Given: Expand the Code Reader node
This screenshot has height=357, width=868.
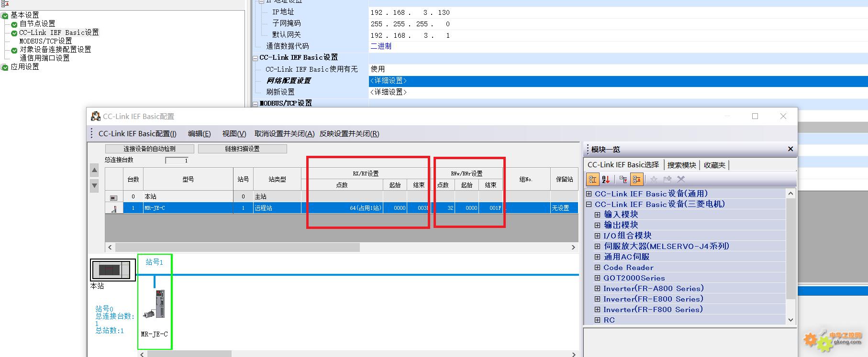Looking at the screenshot, I should 597,268.
